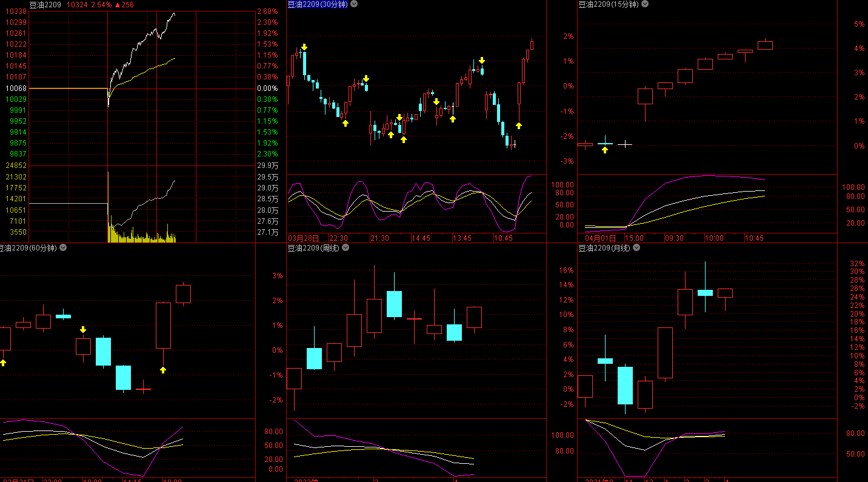
Task: Click open interest label 29.0万
Action: (x=267, y=188)
